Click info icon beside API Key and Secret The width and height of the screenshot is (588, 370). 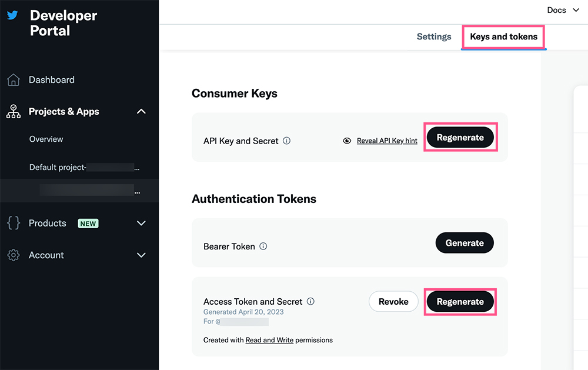[286, 141]
